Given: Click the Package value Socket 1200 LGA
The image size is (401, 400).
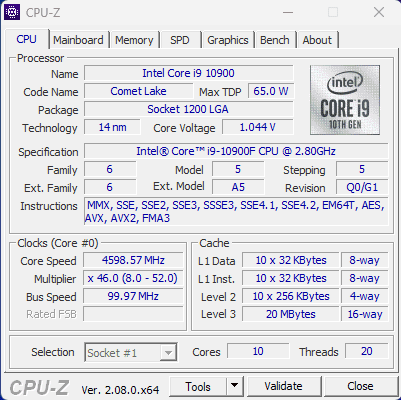Looking at the screenshot, I should click(189, 109).
